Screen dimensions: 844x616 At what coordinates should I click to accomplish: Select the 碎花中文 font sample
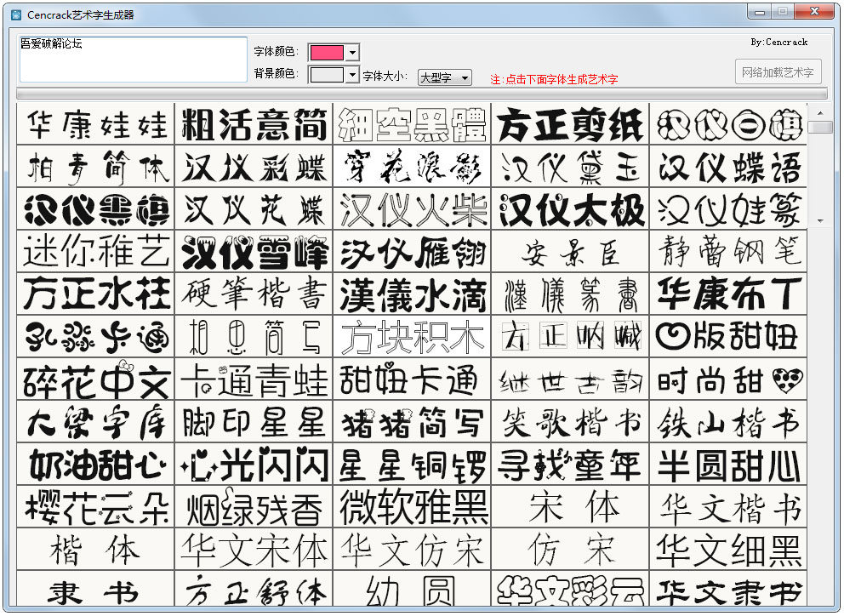point(96,379)
